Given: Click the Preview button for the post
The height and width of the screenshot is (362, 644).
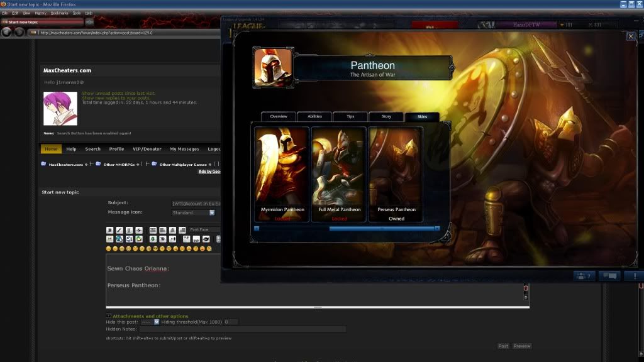Looking at the screenshot, I should pos(521,346).
